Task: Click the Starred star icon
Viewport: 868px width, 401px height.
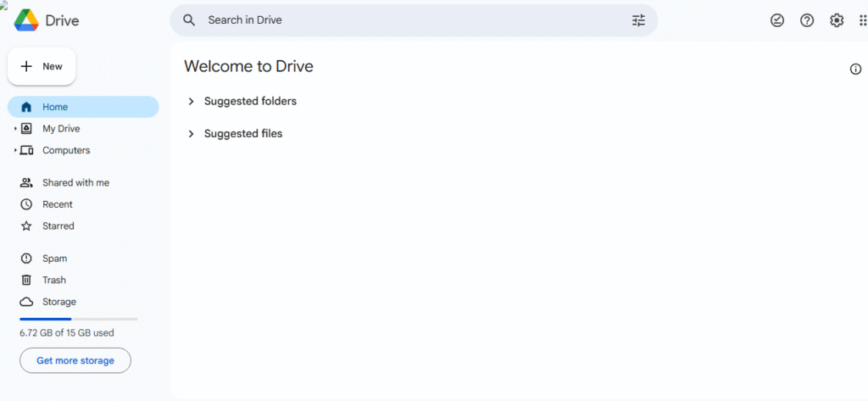Action: 26,226
